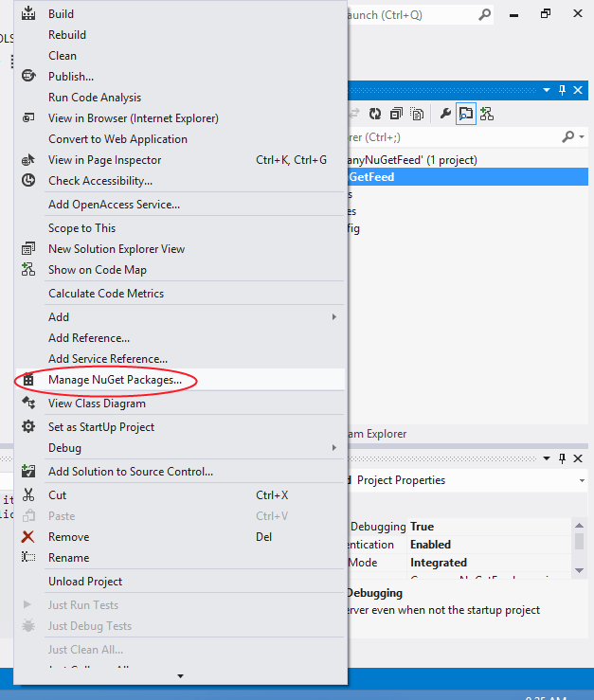This screenshot has height=700, width=594.
Task: Select the highlighted NuGetFeed project node
Action: [468, 177]
